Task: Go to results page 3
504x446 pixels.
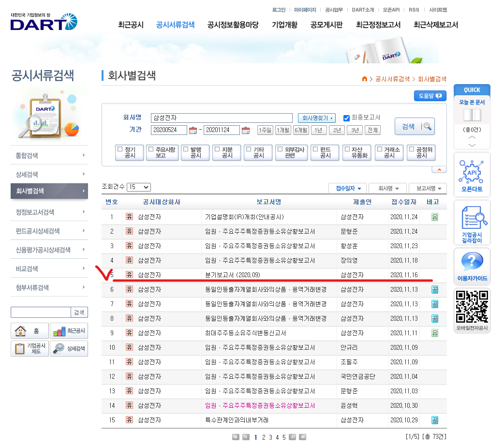Action: pyautogui.click(x=271, y=437)
